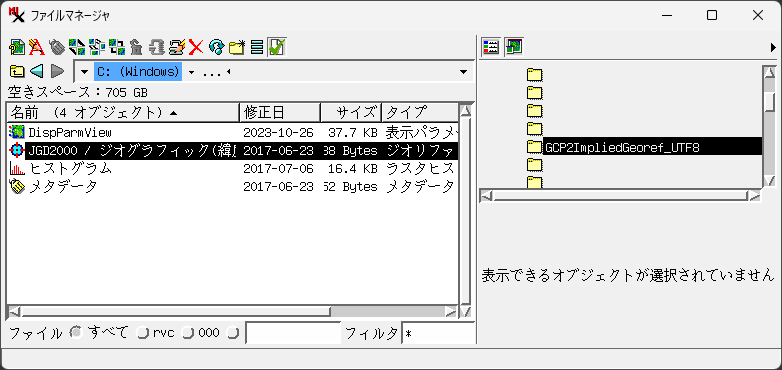Select the 000 file radio button
The image size is (782, 370).
(x=188, y=333)
